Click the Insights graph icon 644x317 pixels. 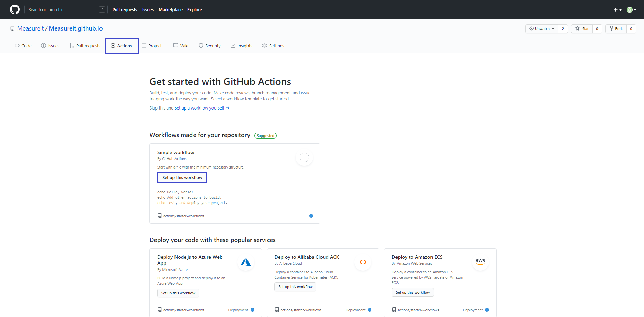(x=233, y=46)
